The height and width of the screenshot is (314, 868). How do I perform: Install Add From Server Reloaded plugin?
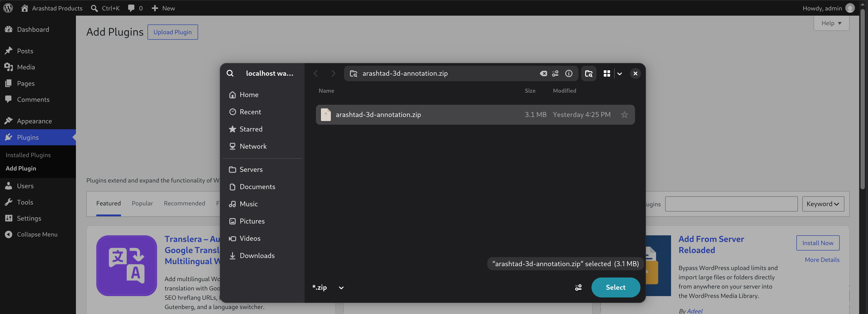[818, 243]
